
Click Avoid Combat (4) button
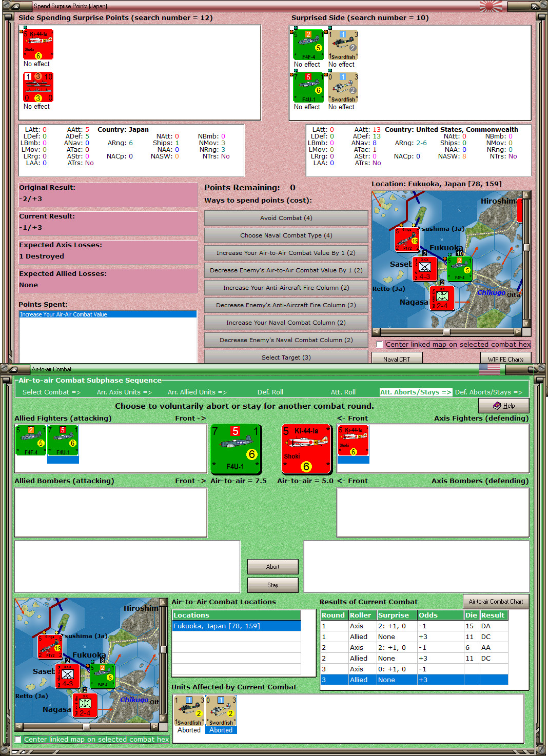(x=286, y=218)
